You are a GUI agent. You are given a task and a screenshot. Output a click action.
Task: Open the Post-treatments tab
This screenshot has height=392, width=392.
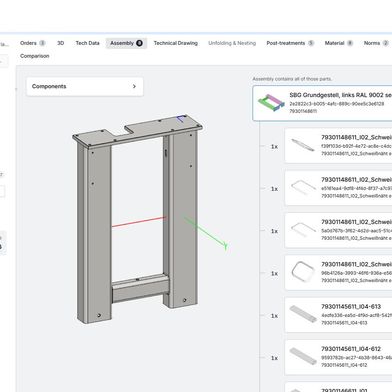click(x=290, y=43)
